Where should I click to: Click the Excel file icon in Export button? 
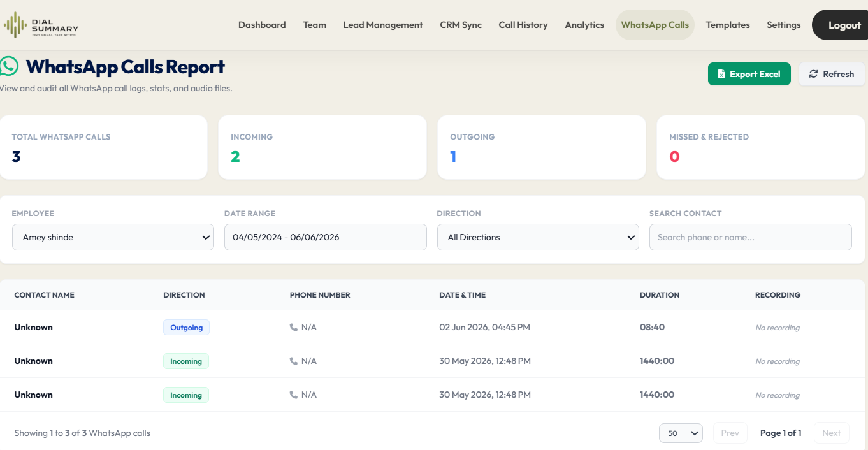[721, 74]
